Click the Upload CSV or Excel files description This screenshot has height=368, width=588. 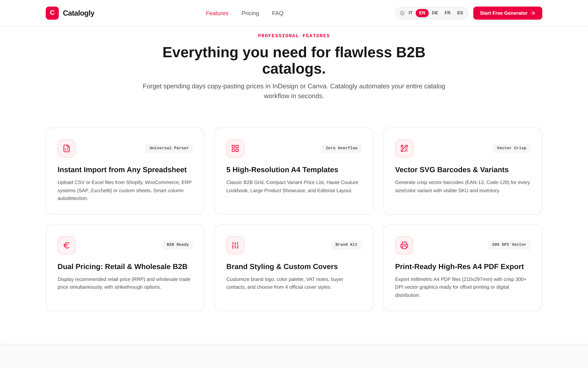125,190
